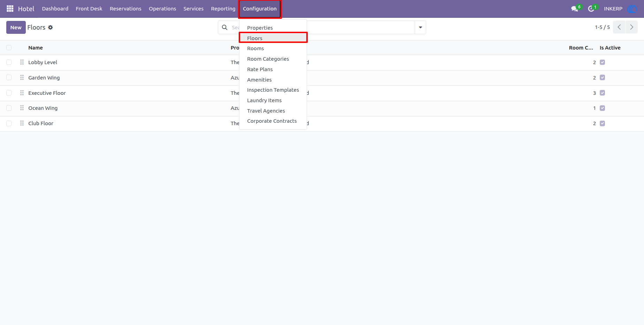
Task: Tick the Club Floor row checkbox
Action: (x=9, y=123)
